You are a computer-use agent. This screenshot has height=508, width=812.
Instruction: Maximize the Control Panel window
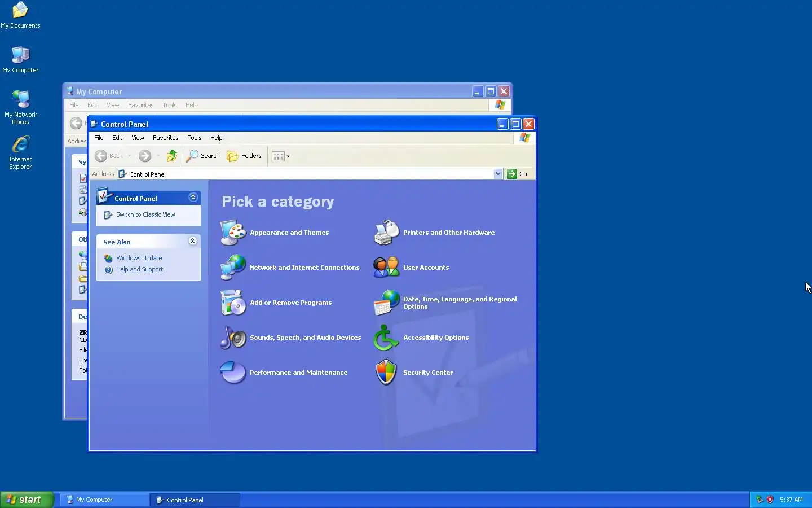tap(515, 124)
